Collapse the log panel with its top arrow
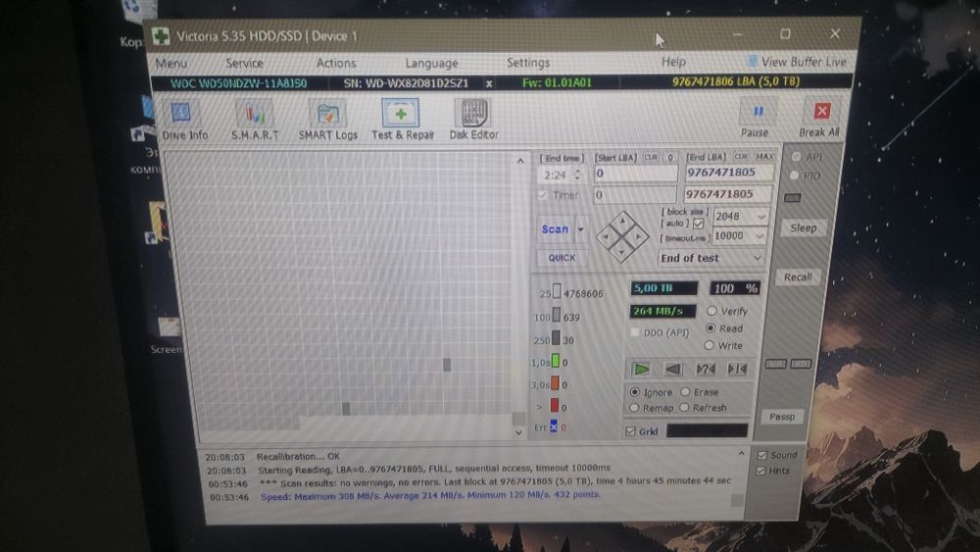Viewport: 980px width, 552px height. 741,454
